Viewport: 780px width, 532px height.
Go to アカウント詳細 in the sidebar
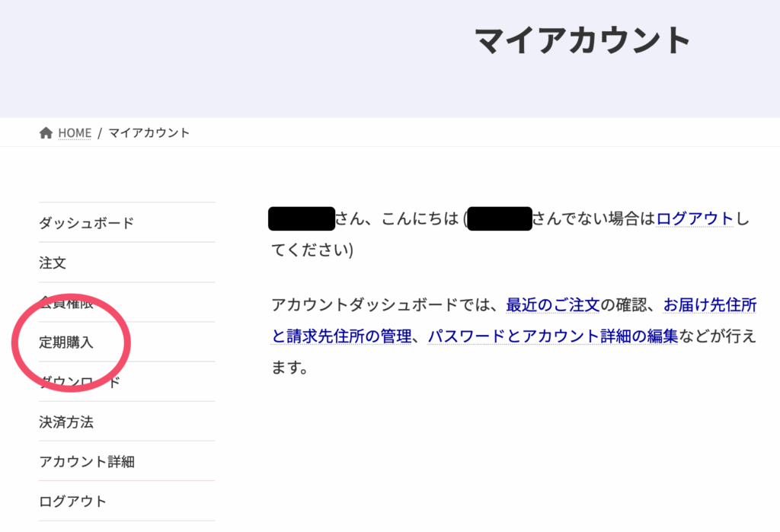87,461
